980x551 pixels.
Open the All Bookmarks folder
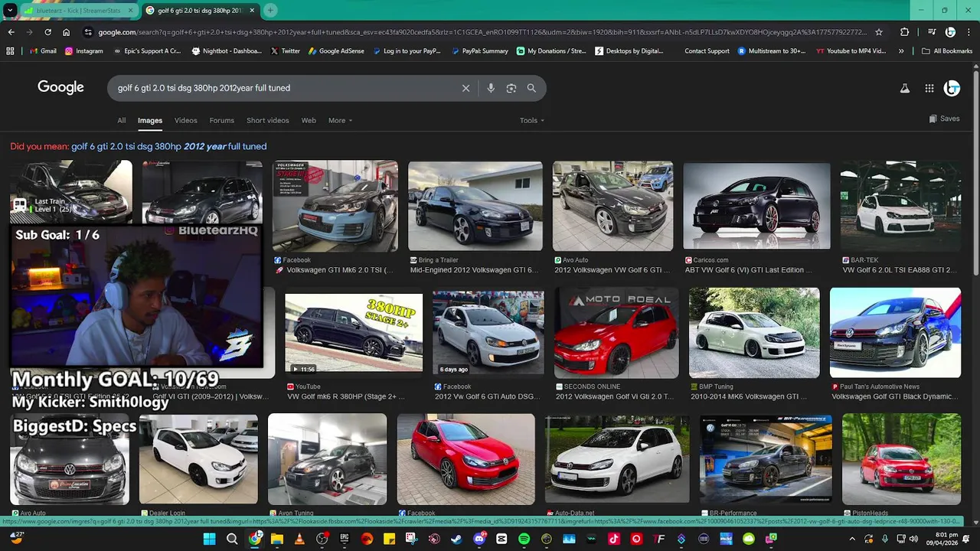[x=947, y=51]
